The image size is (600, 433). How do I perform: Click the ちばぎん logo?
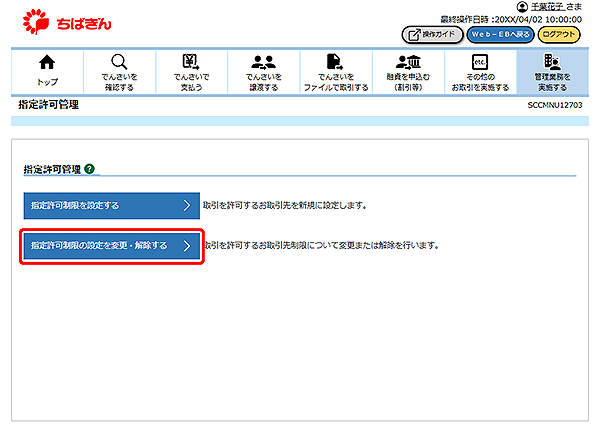[x=67, y=22]
